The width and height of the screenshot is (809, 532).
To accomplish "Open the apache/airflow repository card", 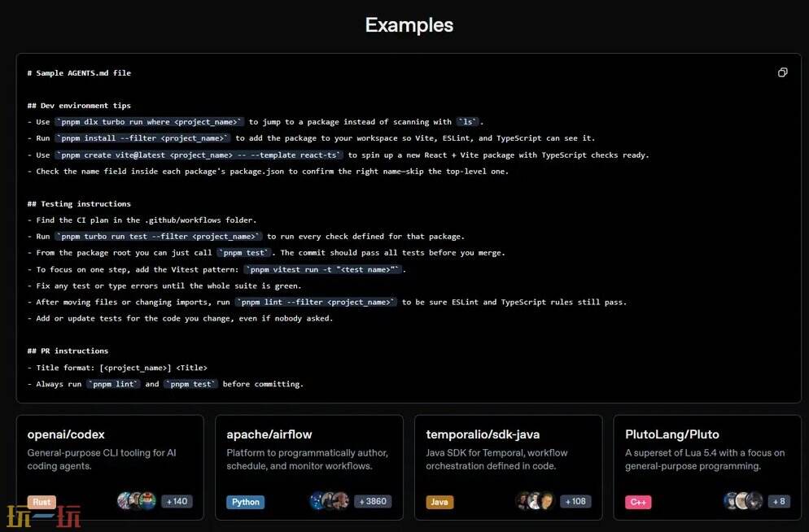I will tap(269, 434).
